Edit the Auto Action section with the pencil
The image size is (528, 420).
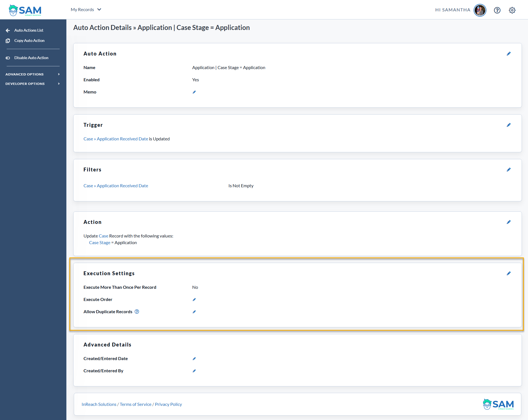[x=509, y=54]
